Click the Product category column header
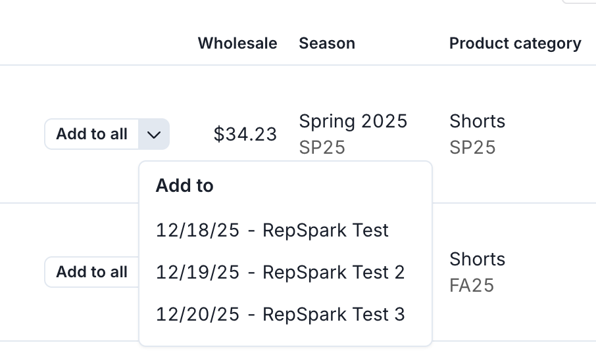The width and height of the screenshot is (596, 364). (515, 43)
